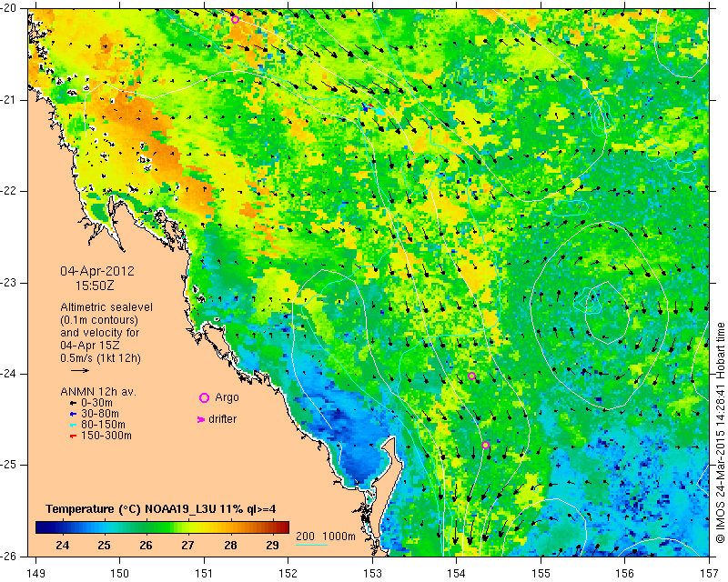The image size is (728, 582).
Task: Click the '154' longitude axis label
Action: click(x=457, y=574)
